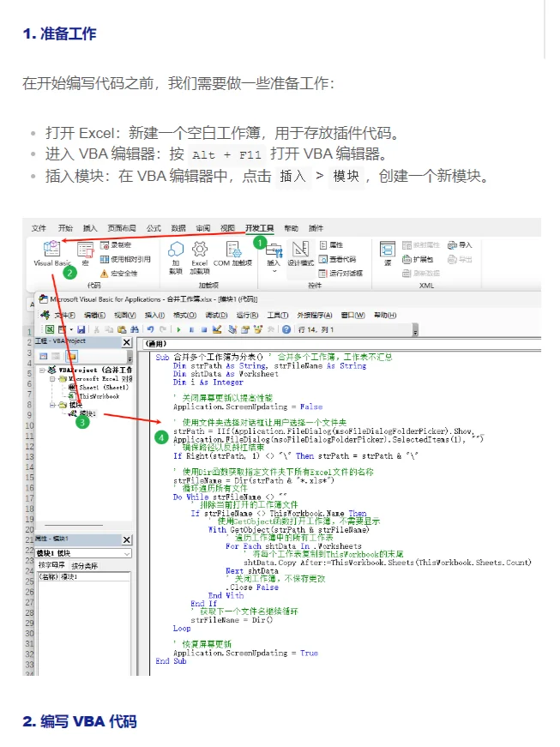
Task: Click 录制宏 (Record Macro) in the ribbon
Action: pos(116,245)
